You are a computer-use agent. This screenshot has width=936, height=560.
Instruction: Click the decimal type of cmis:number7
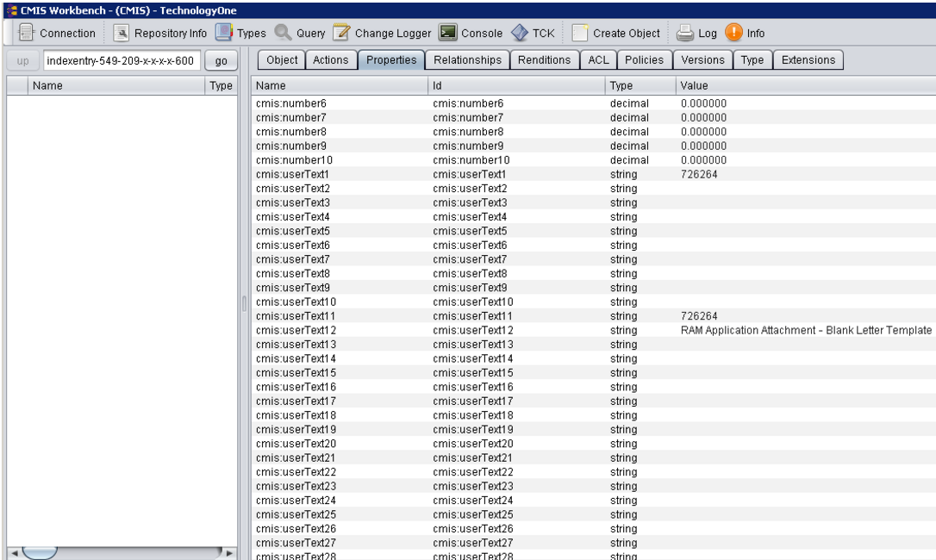(629, 118)
